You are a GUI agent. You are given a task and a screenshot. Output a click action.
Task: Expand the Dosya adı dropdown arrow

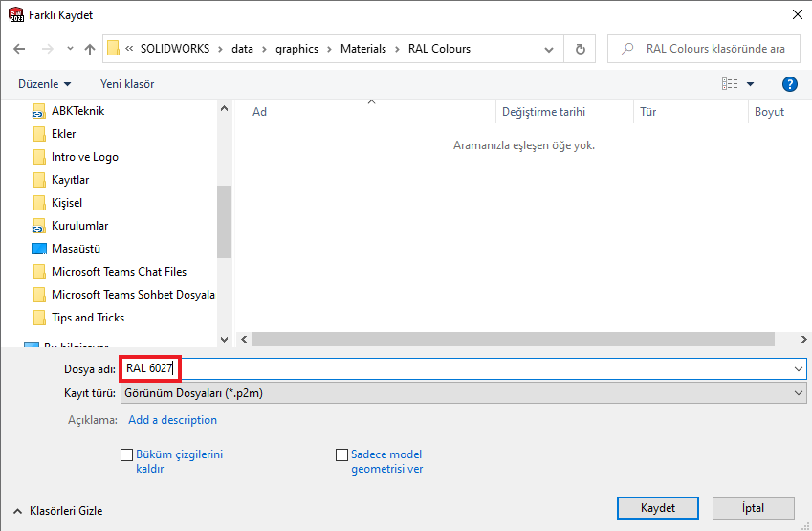click(798, 368)
